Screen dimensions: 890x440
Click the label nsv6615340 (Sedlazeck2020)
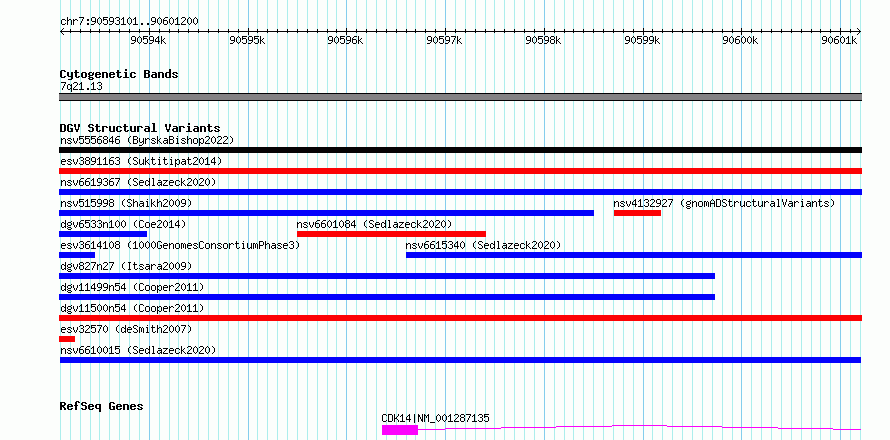(483, 245)
